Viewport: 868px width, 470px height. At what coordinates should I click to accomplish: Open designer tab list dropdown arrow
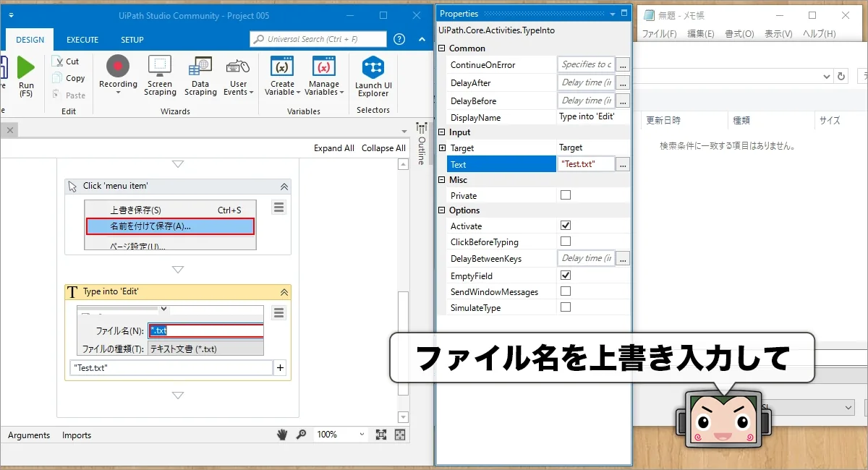(x=404, y=131)
